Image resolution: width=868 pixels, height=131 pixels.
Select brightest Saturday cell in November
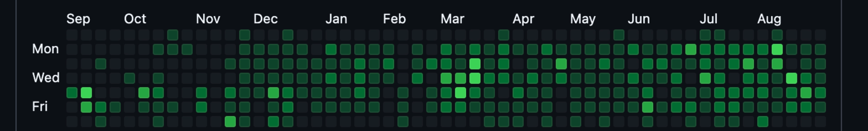tap(230, 122)
